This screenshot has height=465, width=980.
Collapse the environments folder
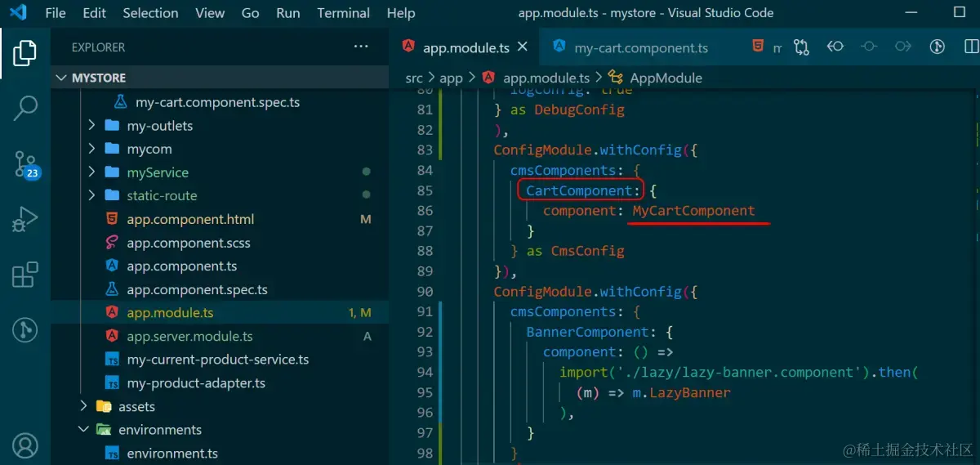(x=219, y=430)
